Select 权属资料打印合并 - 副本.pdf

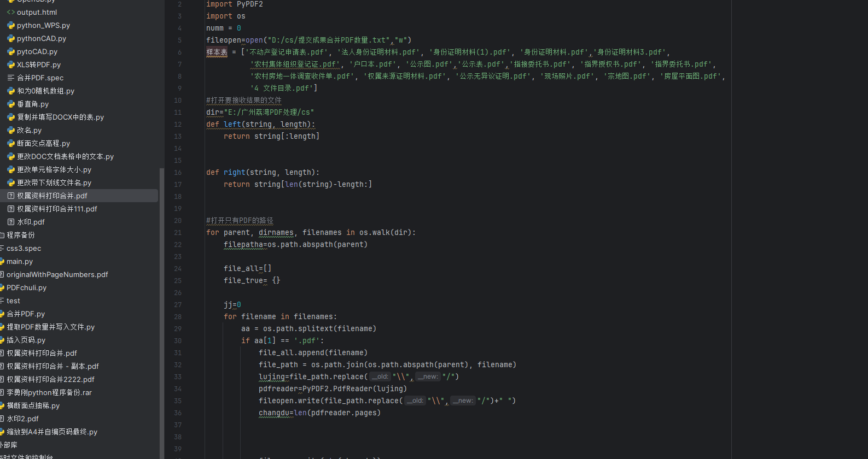(53, 366)
